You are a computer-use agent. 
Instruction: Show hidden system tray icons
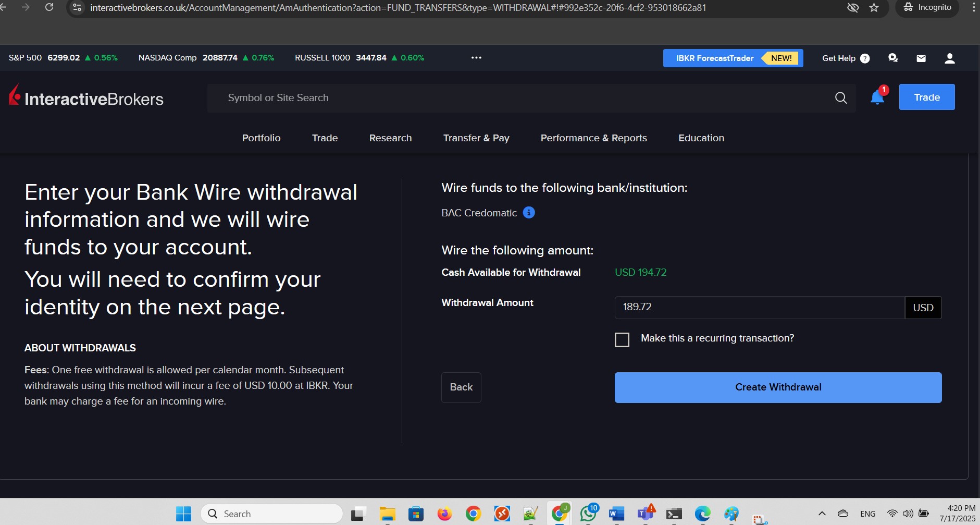click(822, 514)
